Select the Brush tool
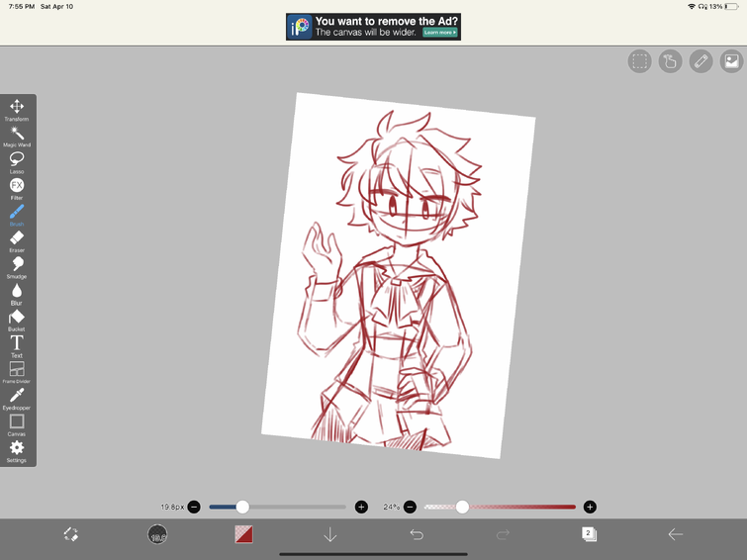The image size is (747, 560). (17, 215)
